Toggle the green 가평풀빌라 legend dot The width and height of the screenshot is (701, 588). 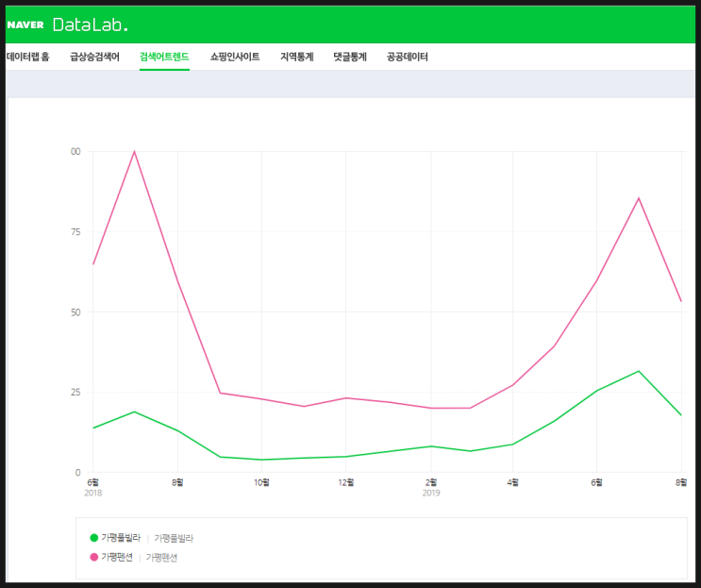[x=94, y=538]
